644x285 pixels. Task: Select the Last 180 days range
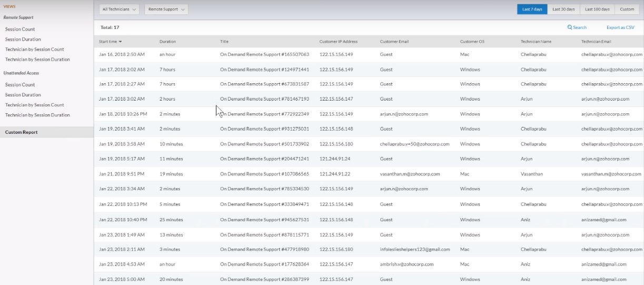click(597, 9)
